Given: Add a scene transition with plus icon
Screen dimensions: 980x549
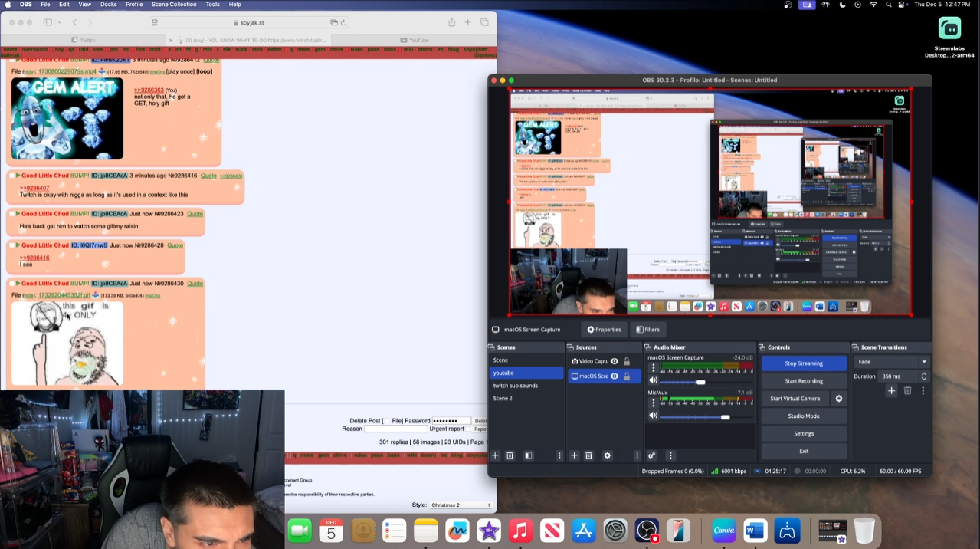Looking at the screenshot, I should (x=891, y=391).
